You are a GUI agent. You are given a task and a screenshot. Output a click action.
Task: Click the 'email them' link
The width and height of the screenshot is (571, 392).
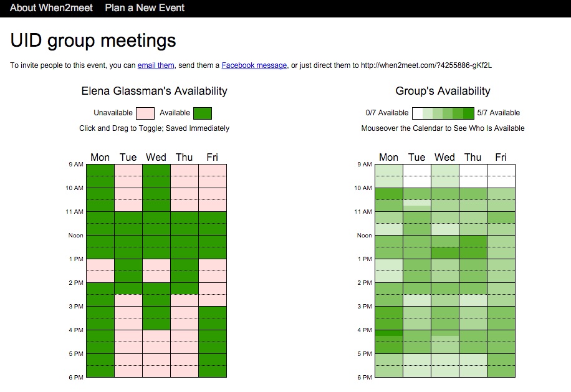coord(156,65)
